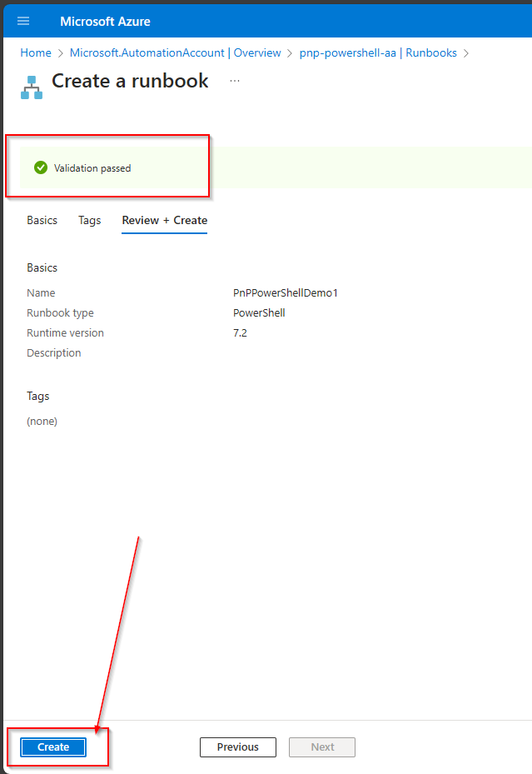Click the 7.2 runtime version value
532x774 pixels.
(240, 333)
